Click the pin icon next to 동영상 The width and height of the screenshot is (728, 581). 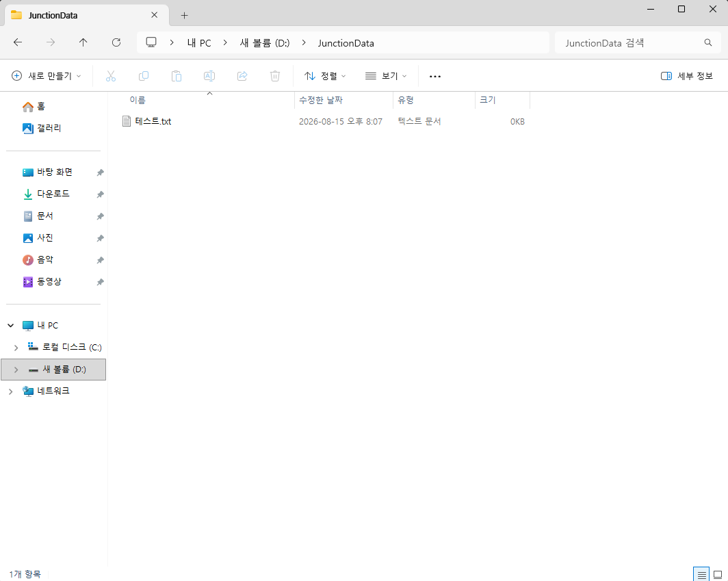point(100,282)
